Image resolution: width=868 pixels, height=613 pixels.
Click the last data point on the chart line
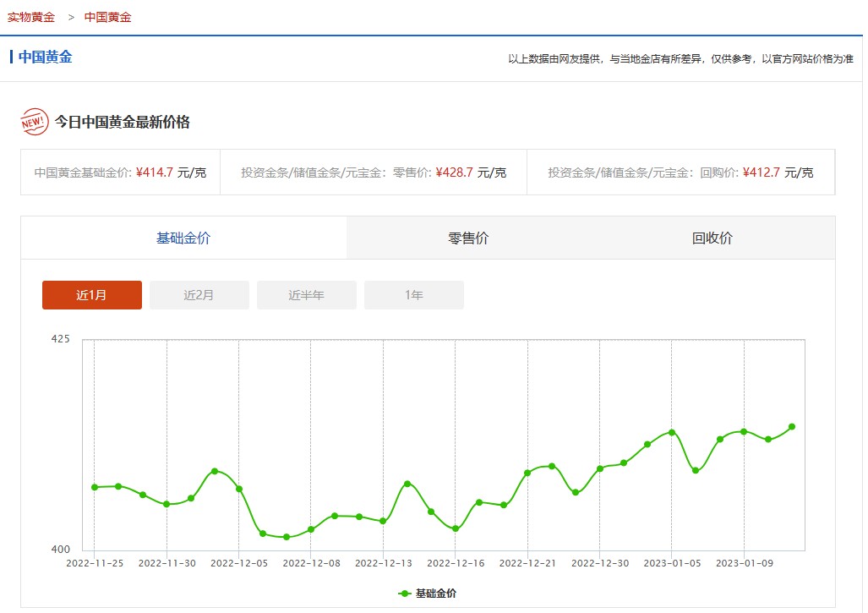pos(792,427)
